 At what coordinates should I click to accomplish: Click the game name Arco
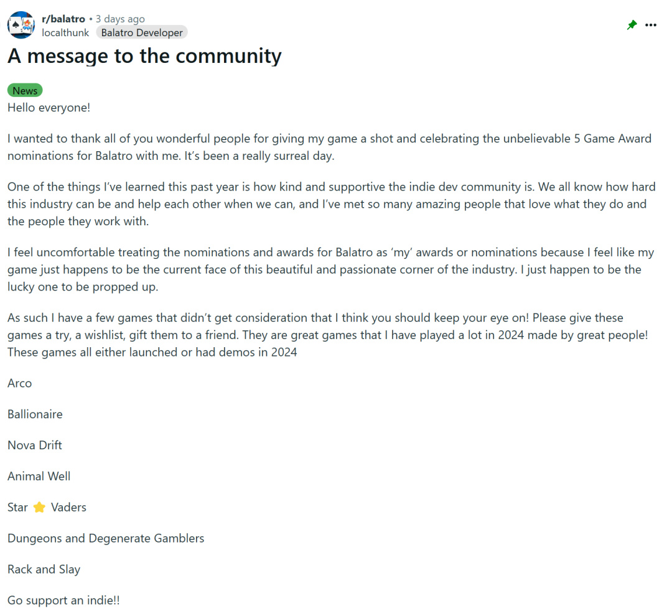[x=20, y=383]
